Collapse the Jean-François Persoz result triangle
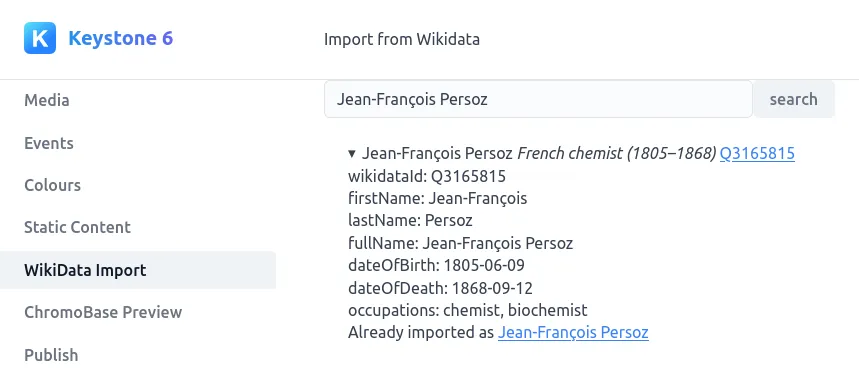The height and width of the screenshot is (378, 859). [352, 153]
